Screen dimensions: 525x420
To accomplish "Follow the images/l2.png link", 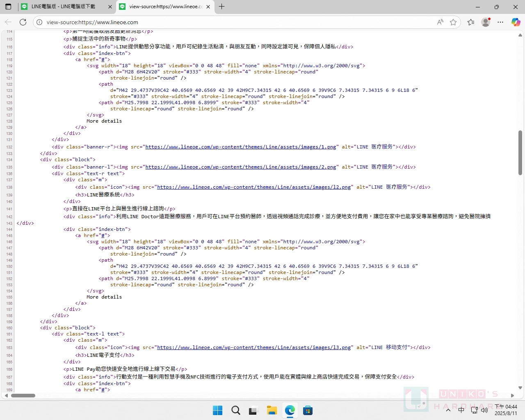I will point(254,187).
